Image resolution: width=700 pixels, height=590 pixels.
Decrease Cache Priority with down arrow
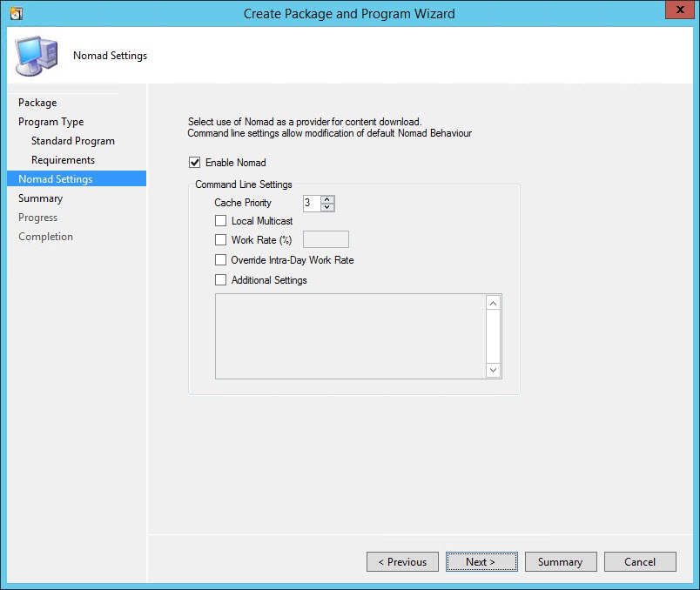(326, 207)
